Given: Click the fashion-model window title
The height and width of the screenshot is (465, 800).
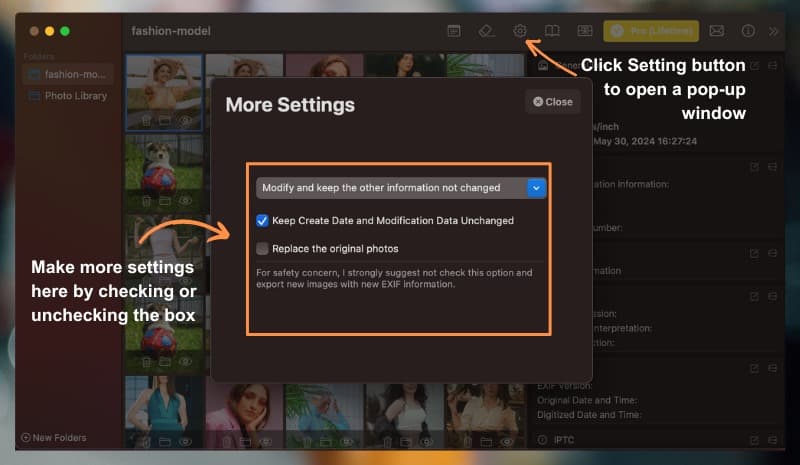Looking at the screenshot, I should click(171, 31).
